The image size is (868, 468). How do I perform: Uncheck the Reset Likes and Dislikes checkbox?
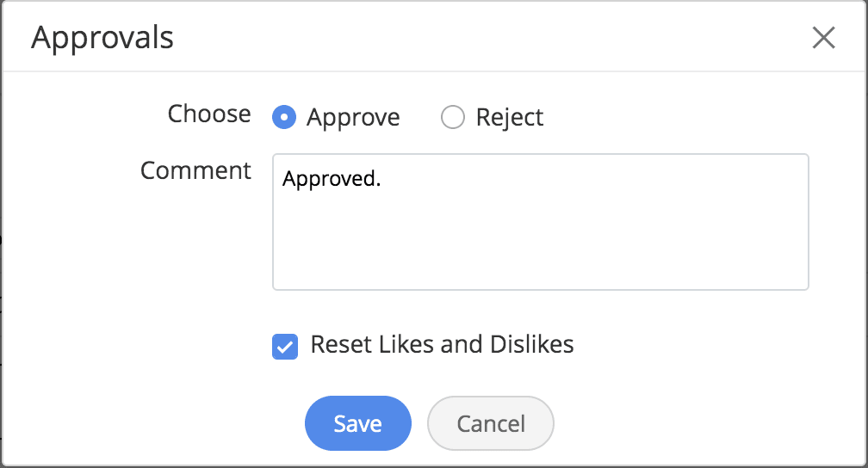click(x=285, y=346)
